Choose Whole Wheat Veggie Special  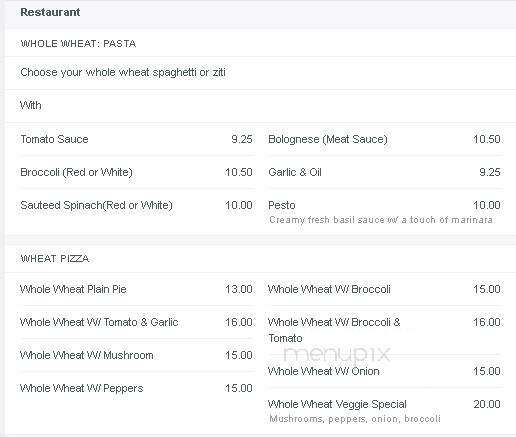pyautogui.click(x=337, y=404)
